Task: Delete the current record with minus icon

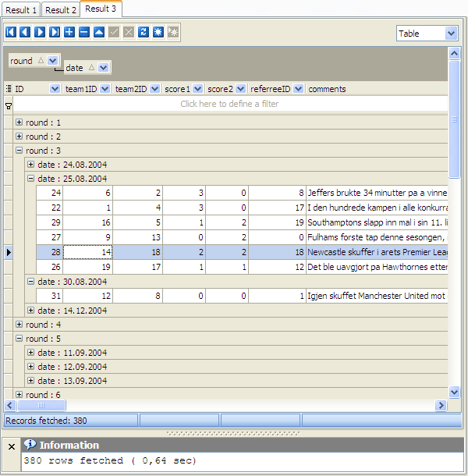Action: click(84, 32)
